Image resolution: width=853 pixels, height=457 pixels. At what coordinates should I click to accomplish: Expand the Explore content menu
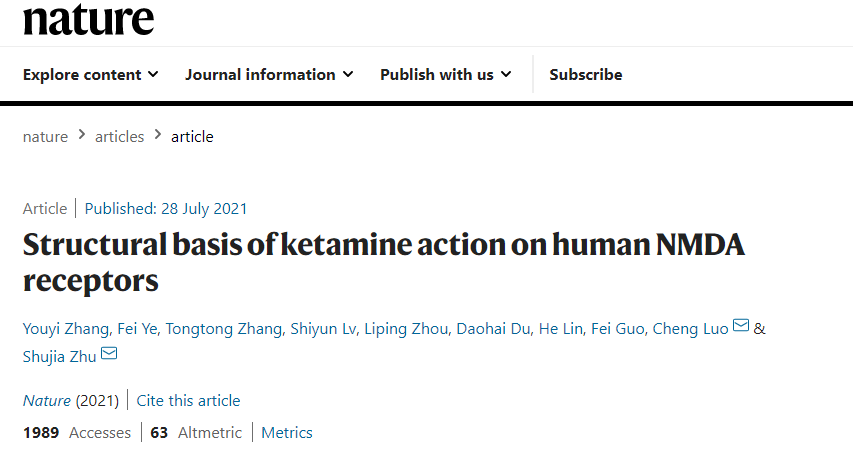pos(90,74)
